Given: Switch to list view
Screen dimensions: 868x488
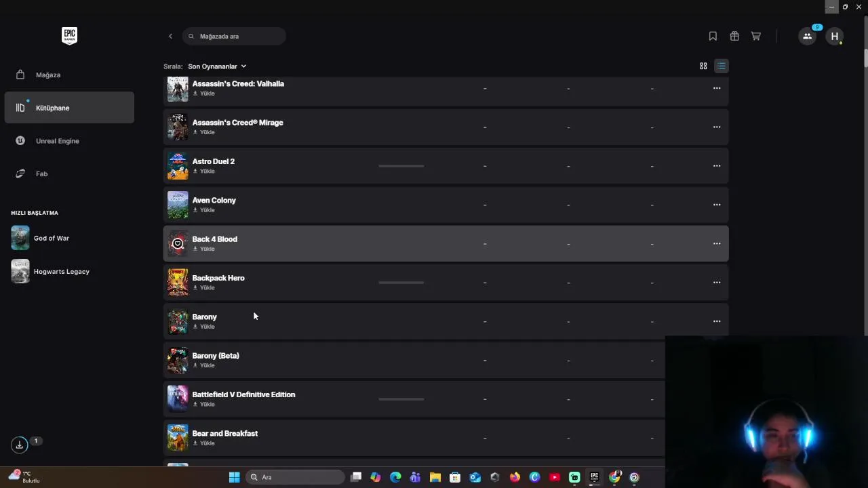Looking at the screenshot, I should point(722,66).
